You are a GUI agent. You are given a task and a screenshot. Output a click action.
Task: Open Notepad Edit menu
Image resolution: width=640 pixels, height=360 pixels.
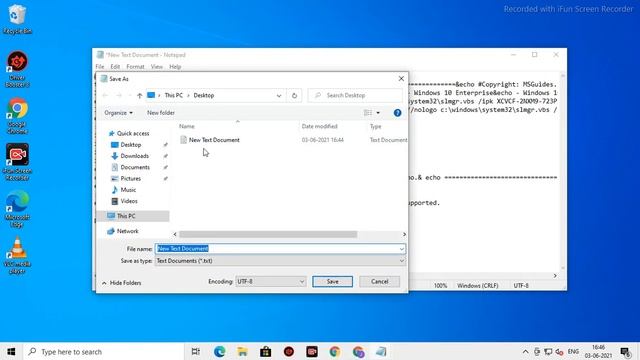115,67
